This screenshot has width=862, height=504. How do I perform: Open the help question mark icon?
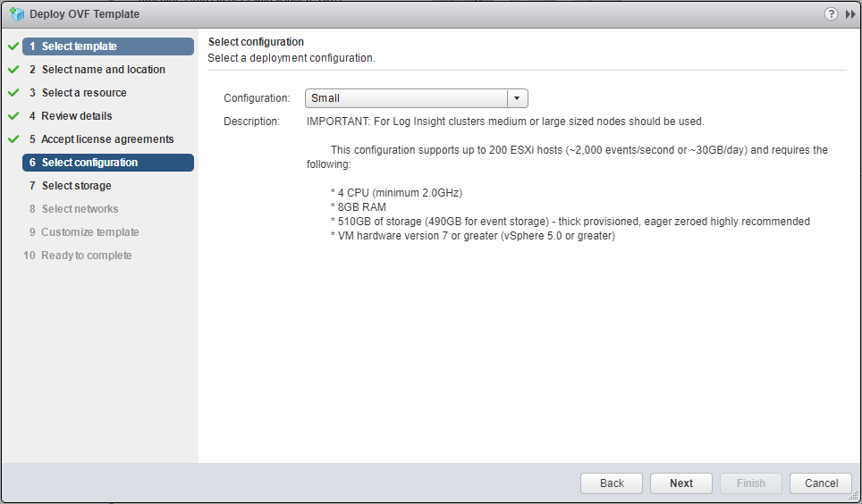coord(831,13)
